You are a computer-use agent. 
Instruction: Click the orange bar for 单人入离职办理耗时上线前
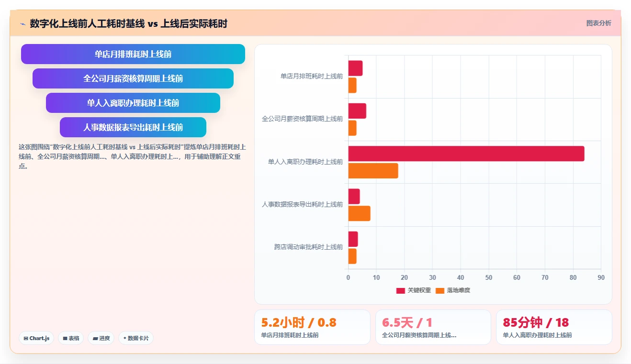click(x=373, y=171)
